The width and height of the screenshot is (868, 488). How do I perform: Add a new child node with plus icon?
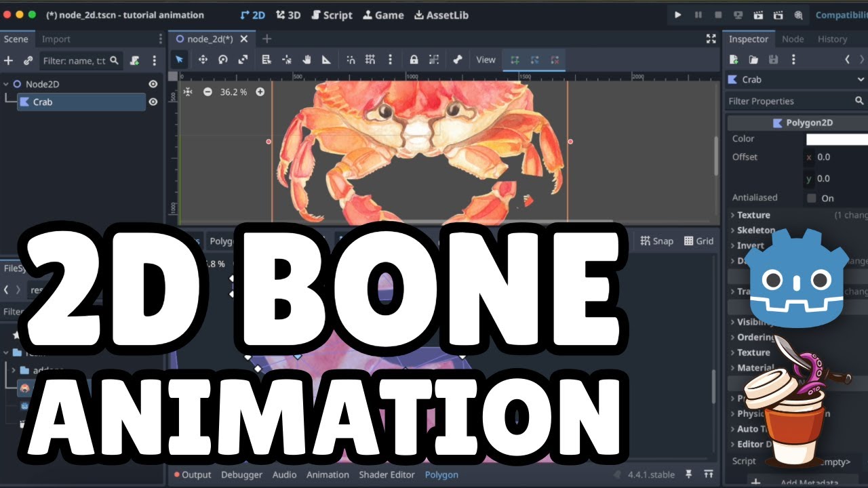(8, 60)
